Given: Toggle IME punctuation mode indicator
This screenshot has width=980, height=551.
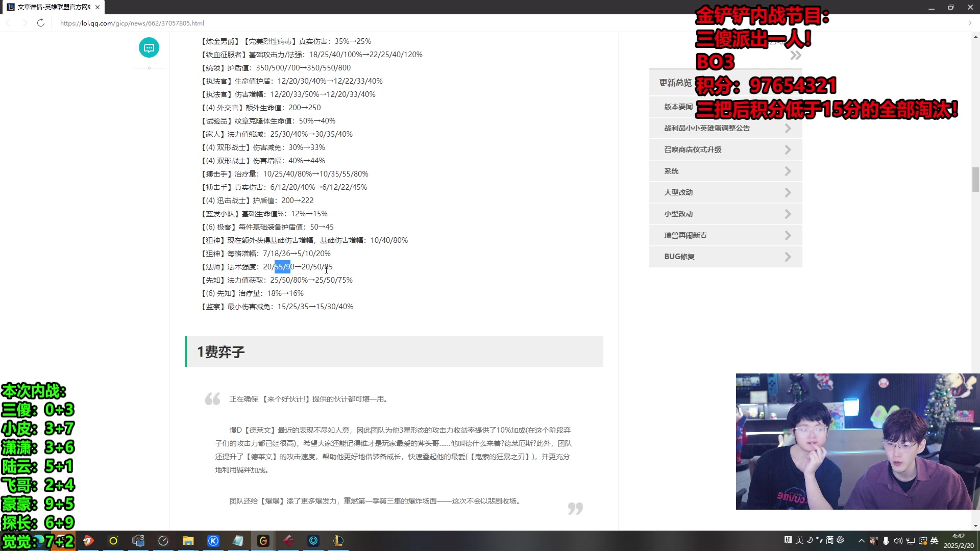Looking at the screenshot, I should (819, 540).
